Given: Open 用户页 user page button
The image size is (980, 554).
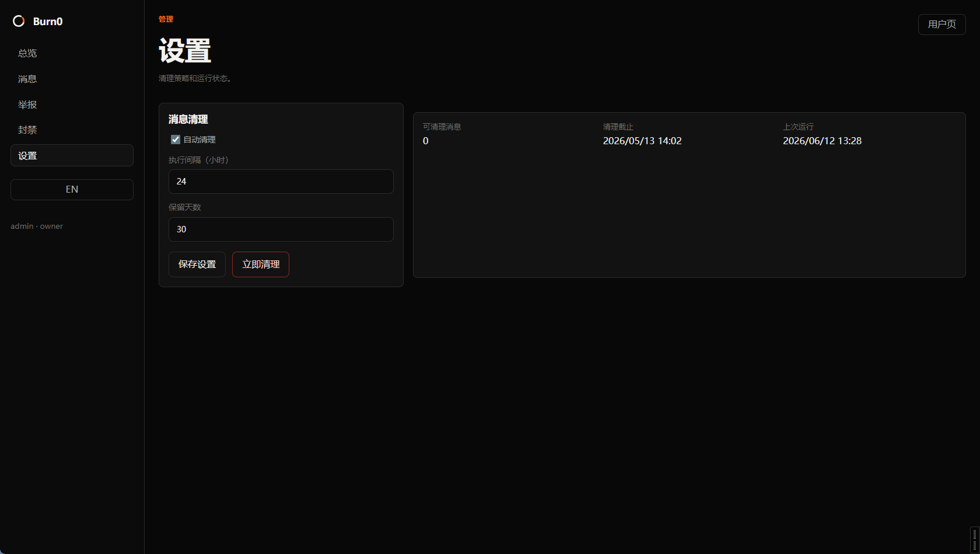Looking at the screenshot, I should coord(942,25).
